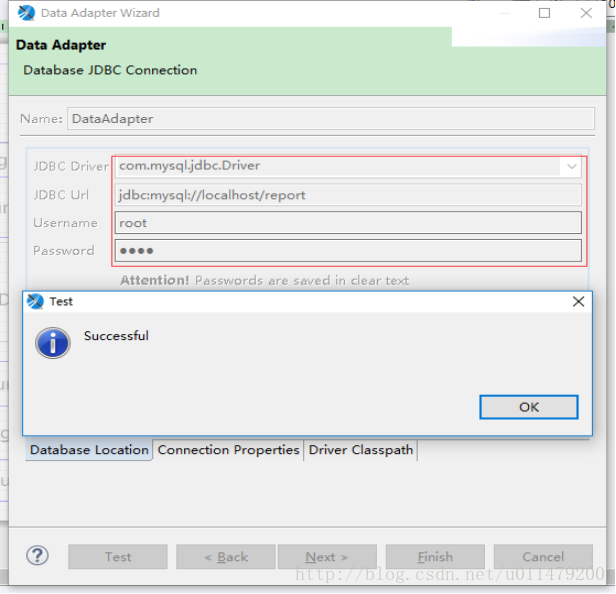Click the Cancel button
This screenshot has width=616, height=594.
pyautogui.click(x=543, y=557)
